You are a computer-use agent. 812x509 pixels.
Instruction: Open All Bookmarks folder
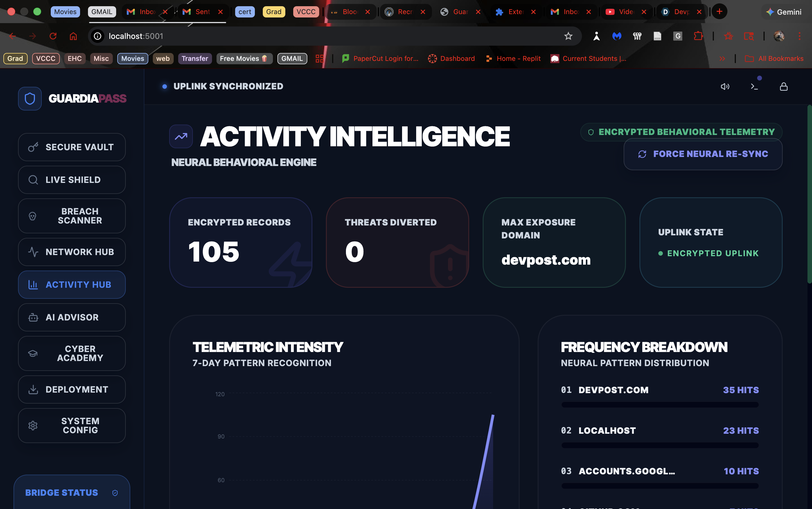point(774,59)
